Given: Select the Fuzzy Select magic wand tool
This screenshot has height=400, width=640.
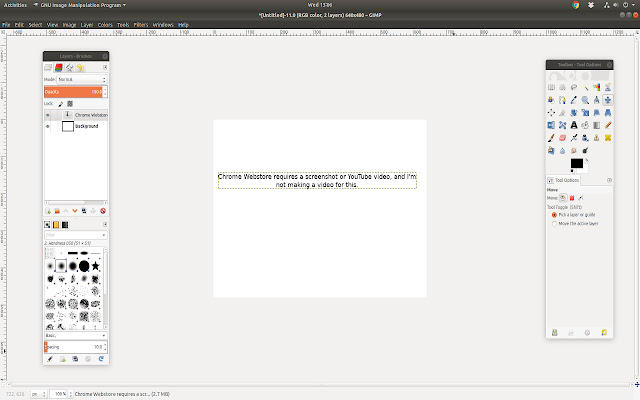Looking at the screenshot, I should click(x=585, y=87).
